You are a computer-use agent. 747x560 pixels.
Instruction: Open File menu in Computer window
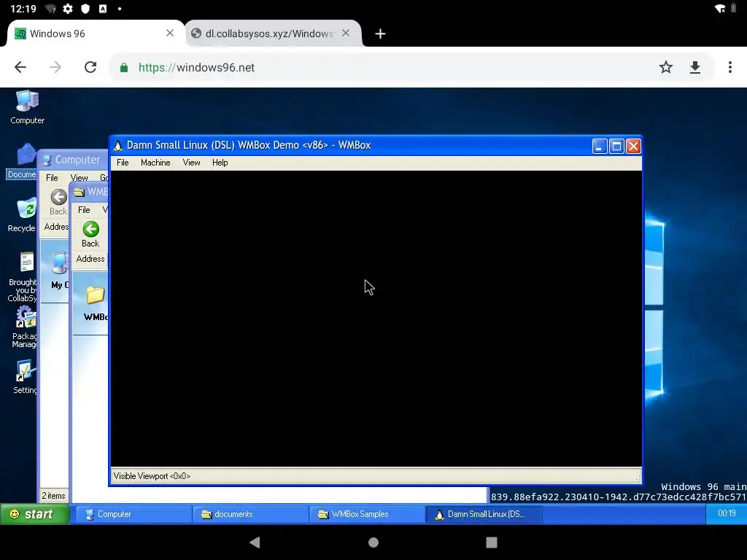[52, 178]
